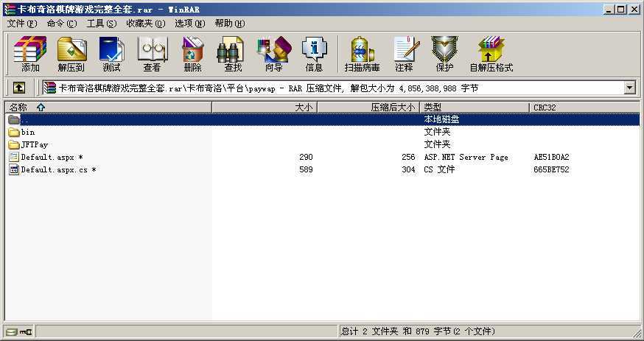Go up one folder level arrow button
Viewport: 644px width, 341px height.
tap(19, 88)
